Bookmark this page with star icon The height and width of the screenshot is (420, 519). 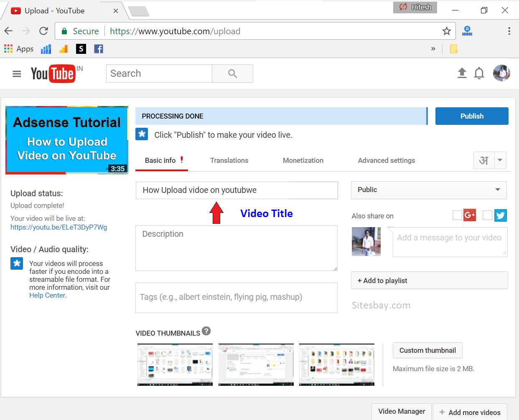point(447,31)
